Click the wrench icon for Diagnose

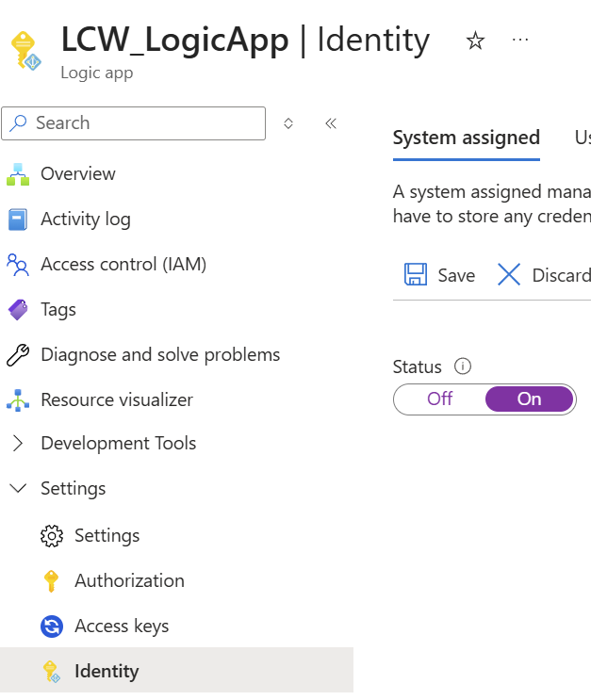18,355
